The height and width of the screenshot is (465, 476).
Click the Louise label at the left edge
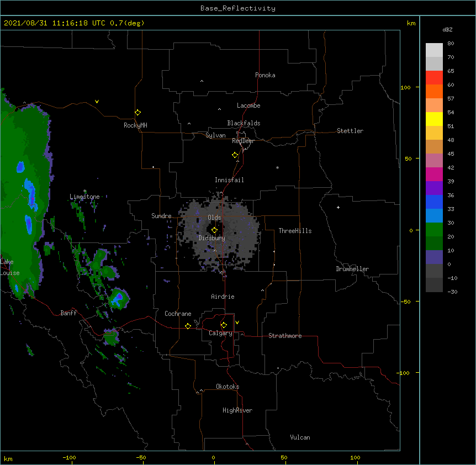click(x=10, y=273)
